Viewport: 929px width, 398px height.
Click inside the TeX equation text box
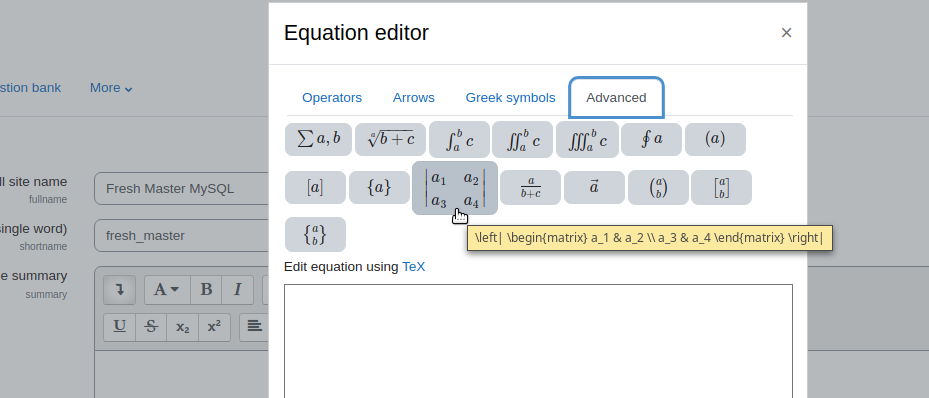tap(538, 341)
